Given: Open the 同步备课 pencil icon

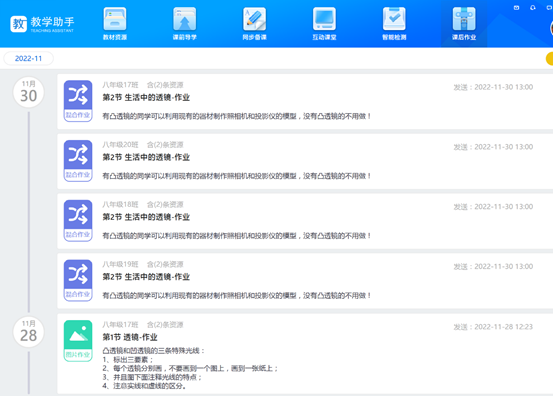Looking at the screenshot, I should (x=254, y=19).
